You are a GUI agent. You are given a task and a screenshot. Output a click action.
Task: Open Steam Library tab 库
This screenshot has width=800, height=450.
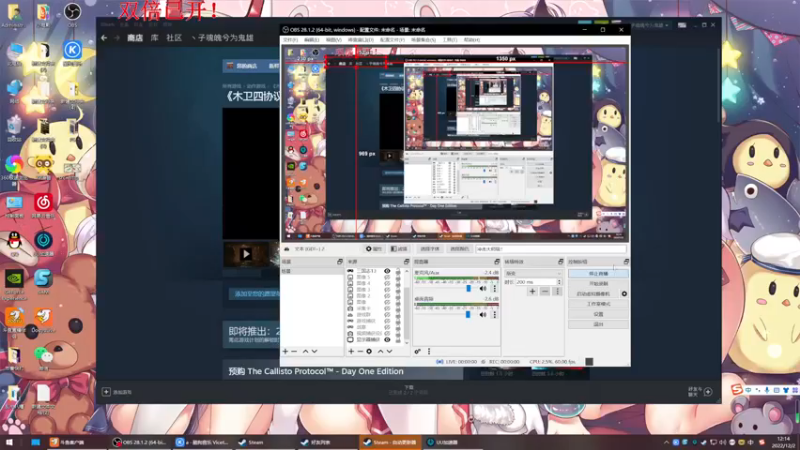coord(155,38)
